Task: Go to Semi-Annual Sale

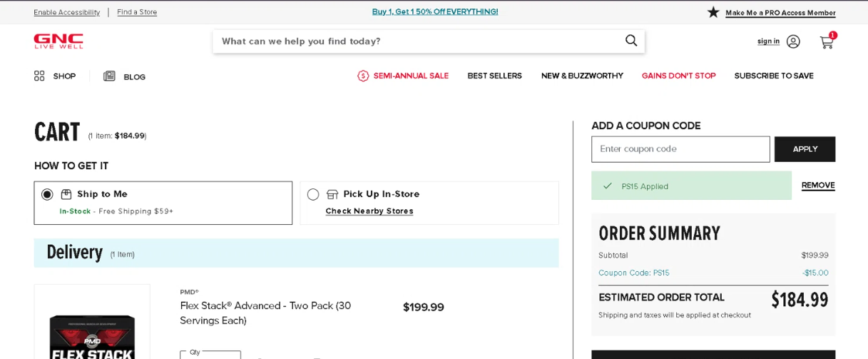Action: coord(411,76)
